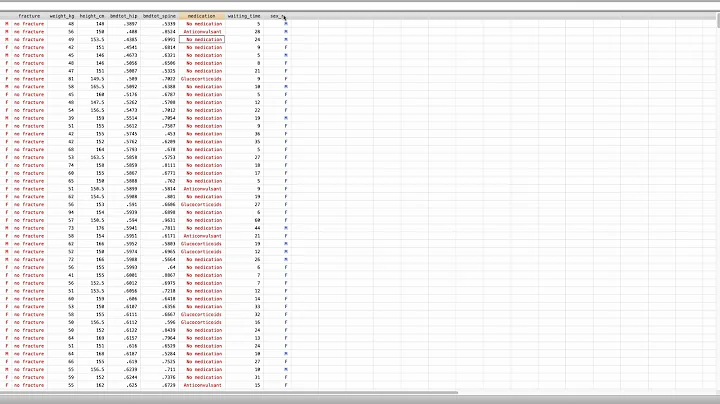Select Anticonvulsant cell in the .488 row
Viewport: 720px width, 404px height.
202,32
